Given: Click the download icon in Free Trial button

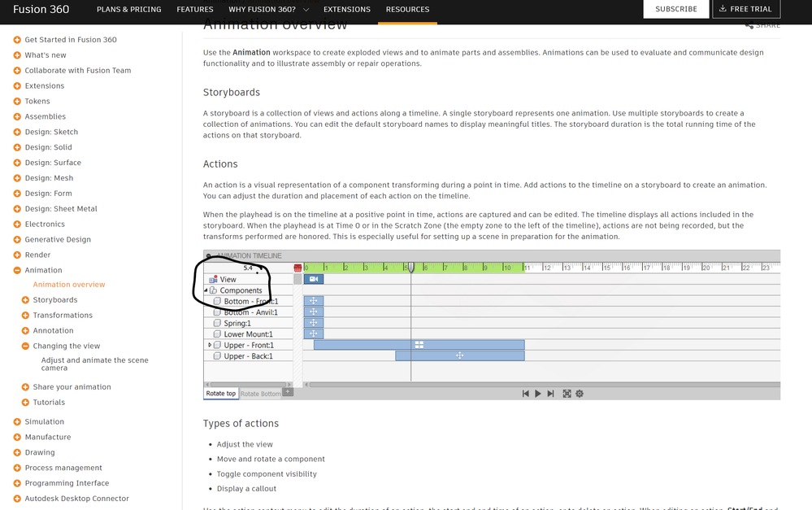Looking at the screenshot, I should [x=723, y=9].
